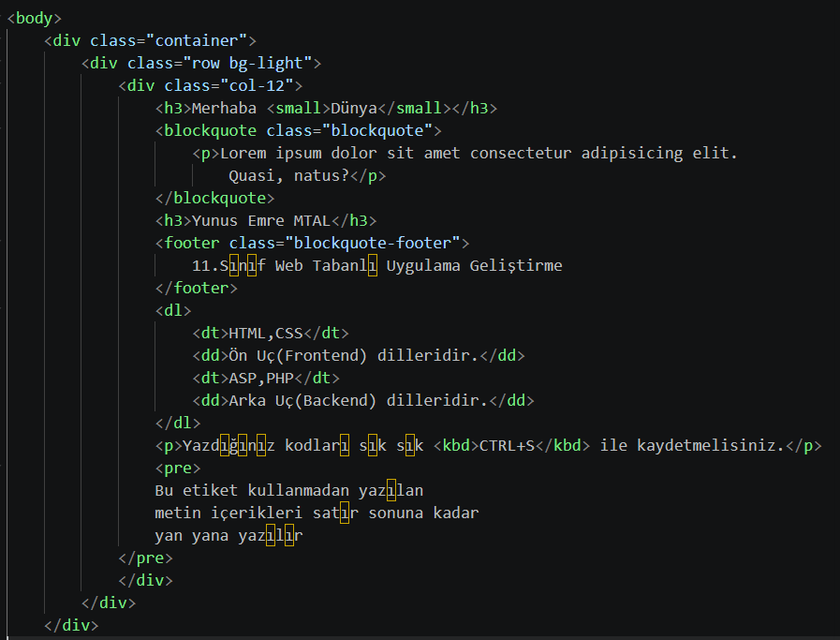Click the closing footer tag

pyautogui.click(x=197, y=288)
